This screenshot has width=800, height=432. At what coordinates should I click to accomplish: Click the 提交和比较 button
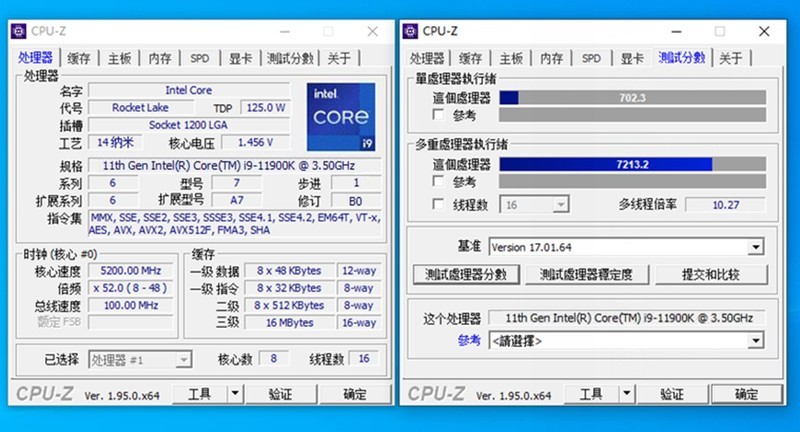point(711,274)
